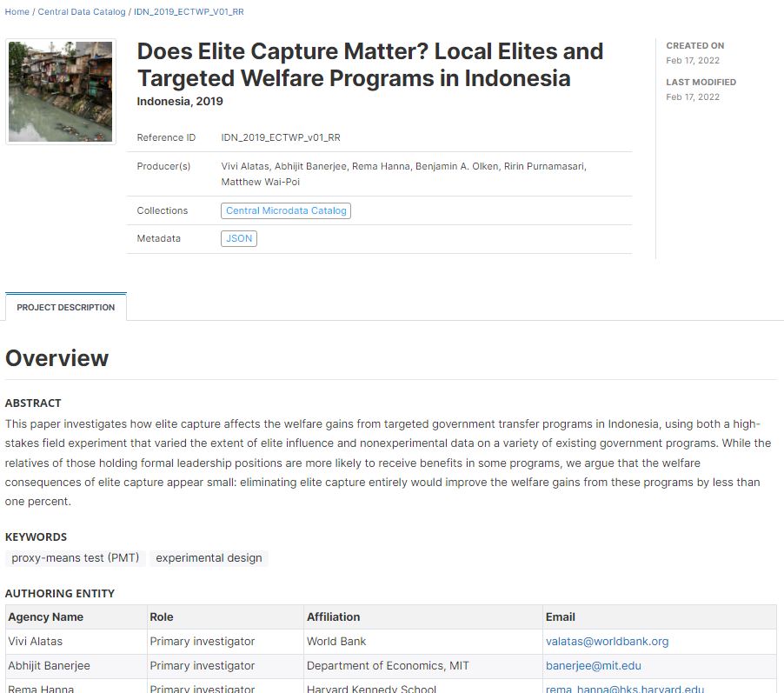Screen dimensions: 784x693
Task: Open the Central Microdata Catalog collection badge
Action: click(x=286, y=210)
